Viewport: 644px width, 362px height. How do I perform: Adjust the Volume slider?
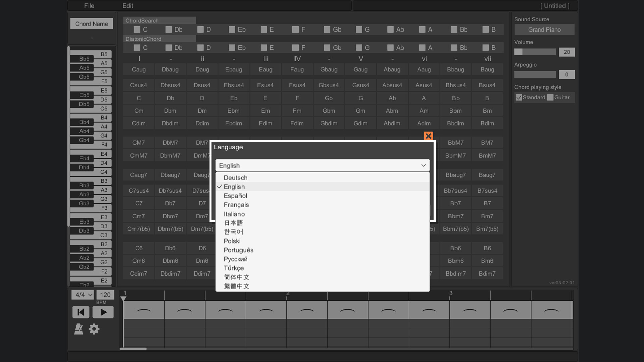tap(535, 52)
